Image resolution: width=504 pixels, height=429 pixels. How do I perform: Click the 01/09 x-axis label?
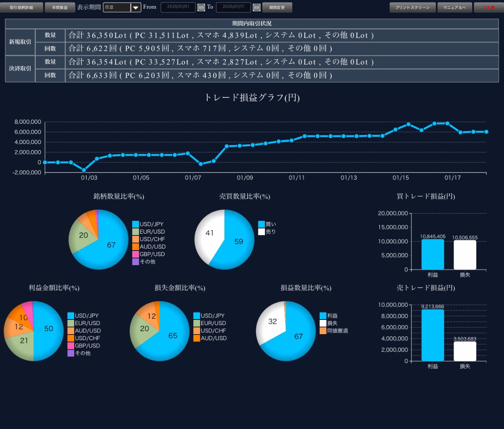245,178
